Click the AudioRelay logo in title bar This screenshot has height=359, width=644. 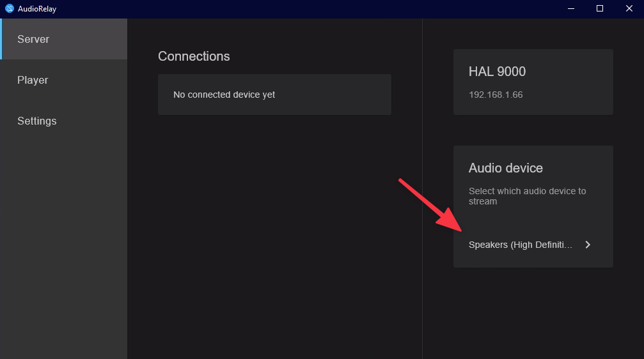click(x=10, y=8)
